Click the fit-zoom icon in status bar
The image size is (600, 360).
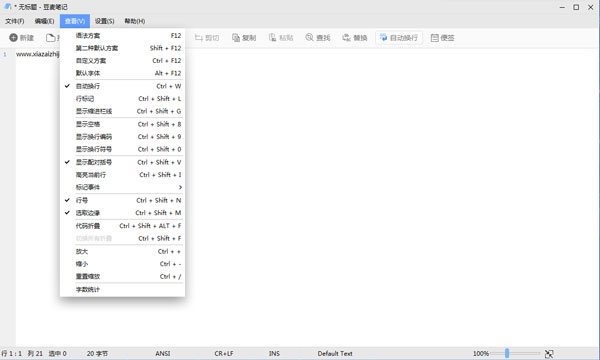tap(549, 353)
